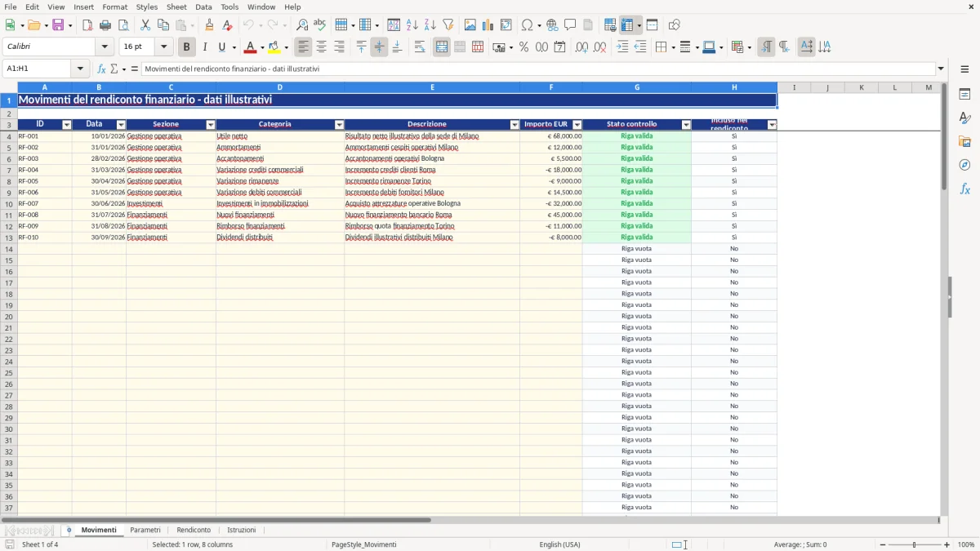Toggle Align Left
980x551 pixels.
coord(304,47)
